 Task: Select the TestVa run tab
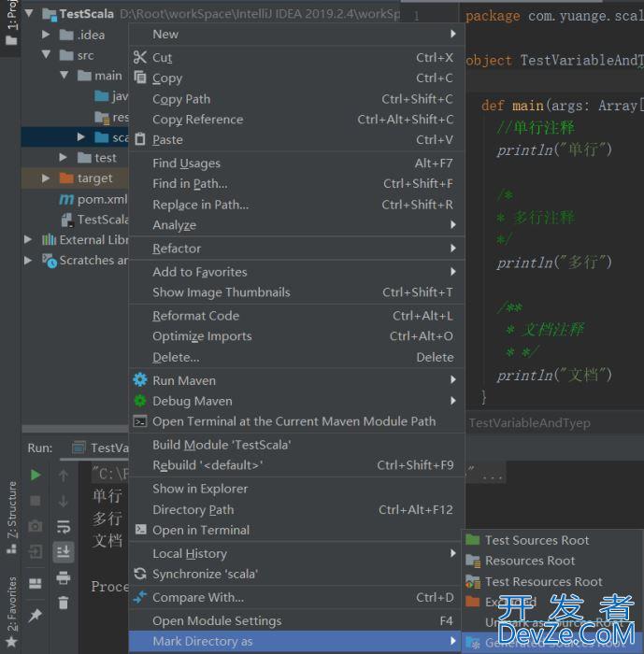[100, 448]
